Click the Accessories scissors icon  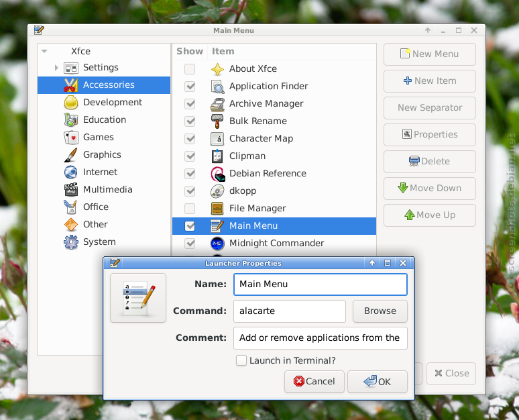[x=71, y=85]
